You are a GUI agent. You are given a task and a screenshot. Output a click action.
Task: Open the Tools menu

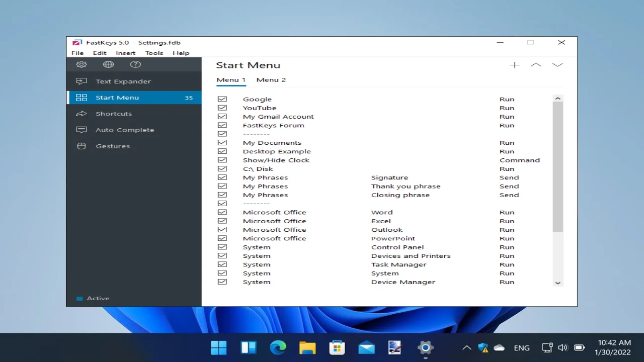[x=154, y=53]
